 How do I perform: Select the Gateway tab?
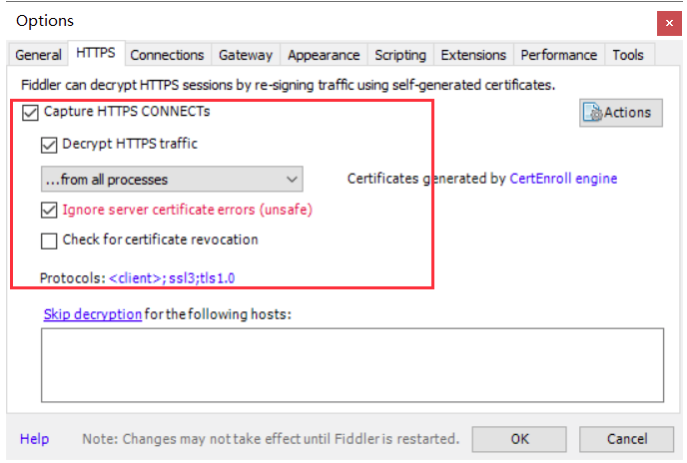pos(245,55)
